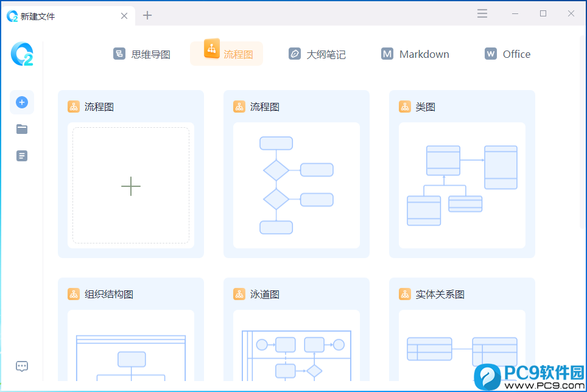Select the 流程图 category tab
Image resolution: width=587 pixels, height=392 pixels.
[227, 54]
